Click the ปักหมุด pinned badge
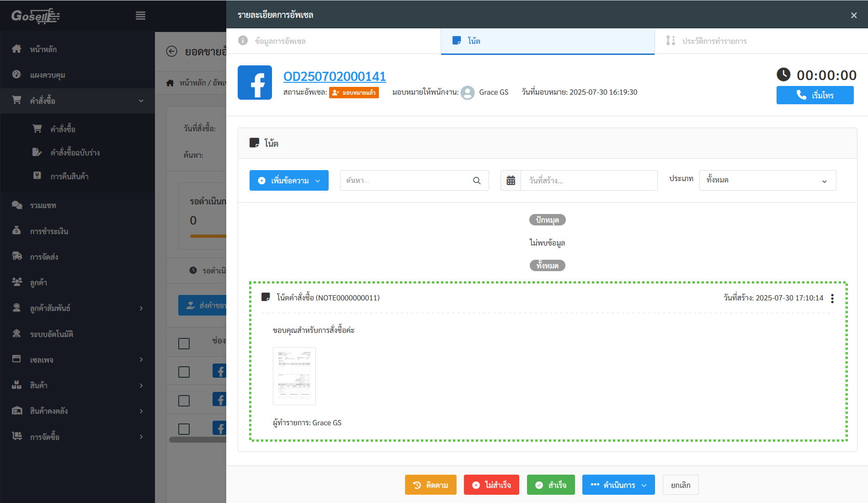868x503 pixels. coord(547,220)
